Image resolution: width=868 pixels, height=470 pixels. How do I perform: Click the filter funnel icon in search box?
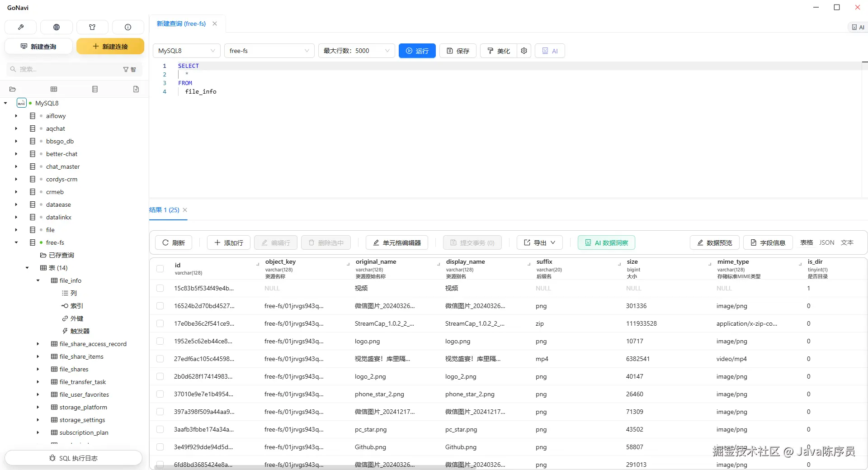[126, 69]
